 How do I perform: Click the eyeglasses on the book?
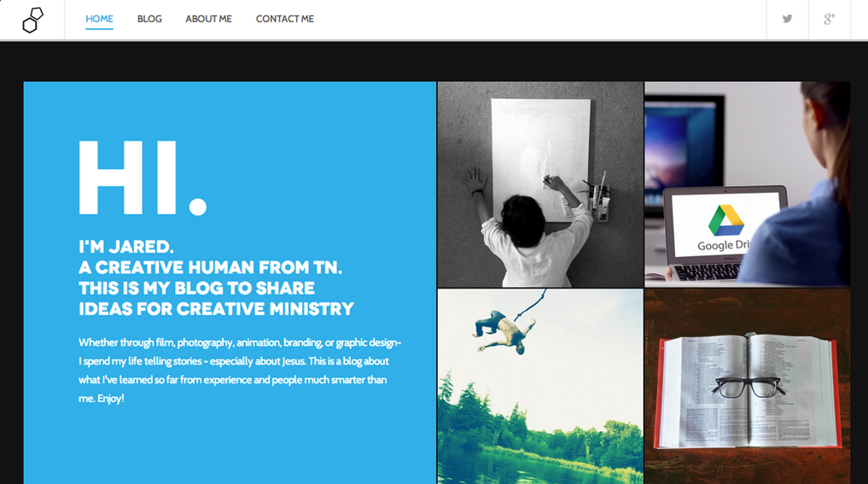[749, 386]
